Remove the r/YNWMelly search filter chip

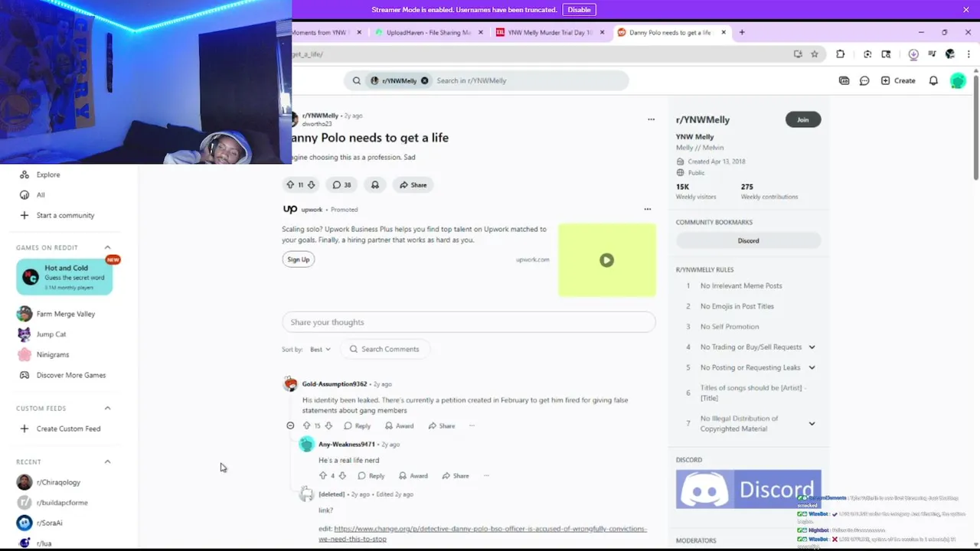point(424,80)
